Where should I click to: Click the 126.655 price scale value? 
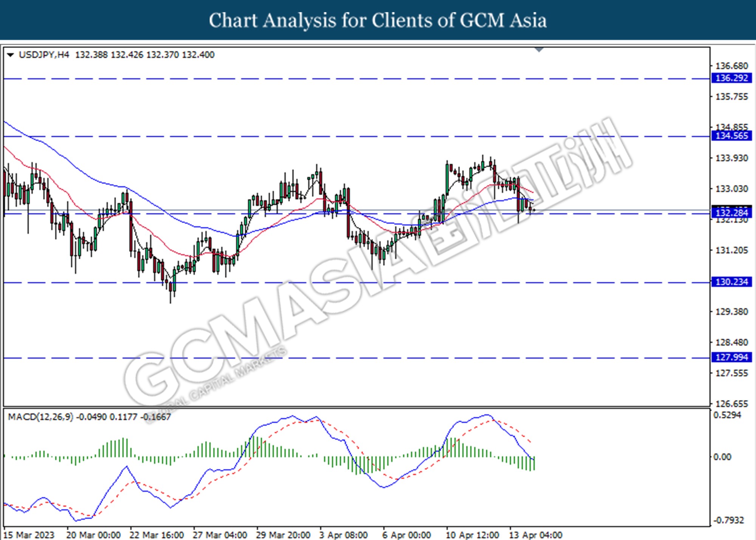point(731,404)
